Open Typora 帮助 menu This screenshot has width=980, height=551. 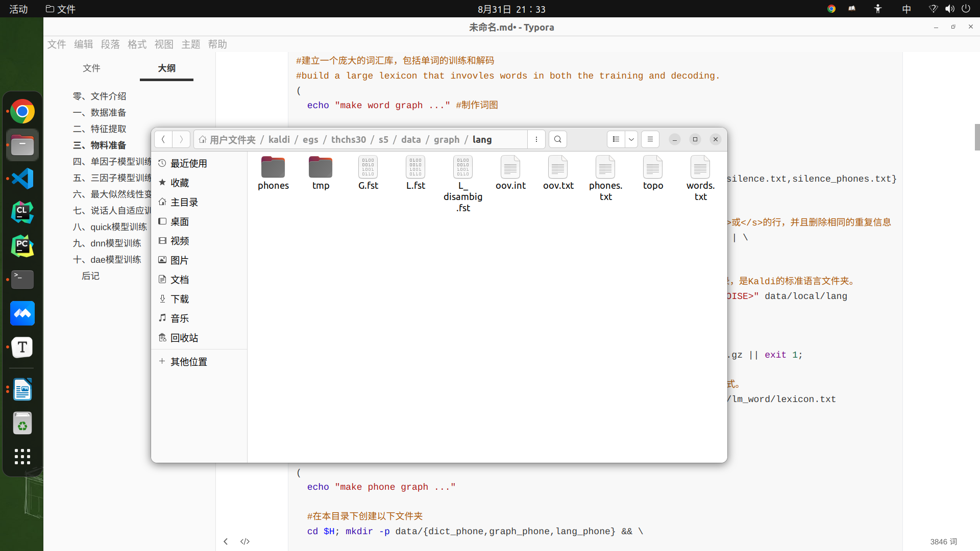(x=217, y=44)
